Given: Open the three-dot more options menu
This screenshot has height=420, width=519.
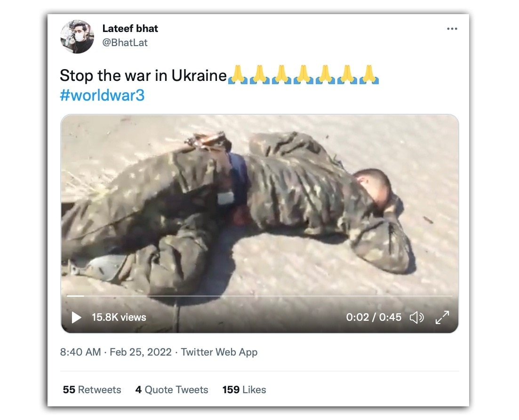Looking at the screenshot, I should tap(452, 29).
